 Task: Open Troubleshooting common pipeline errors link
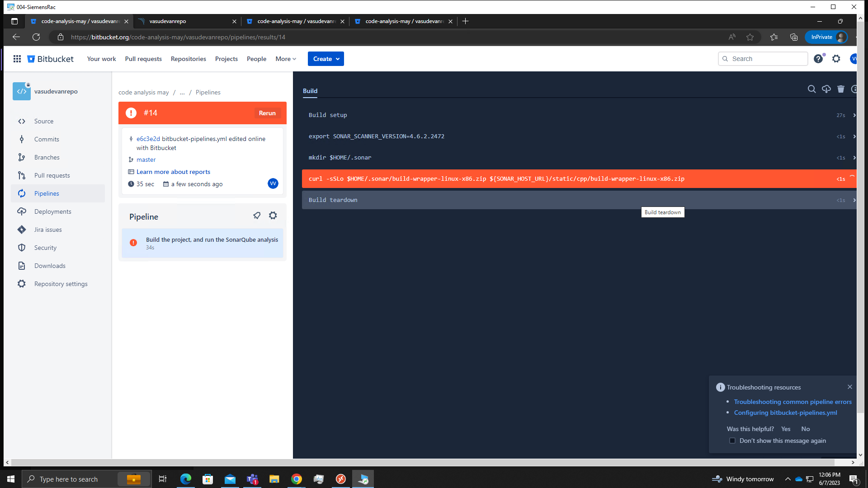coord(793,402)
